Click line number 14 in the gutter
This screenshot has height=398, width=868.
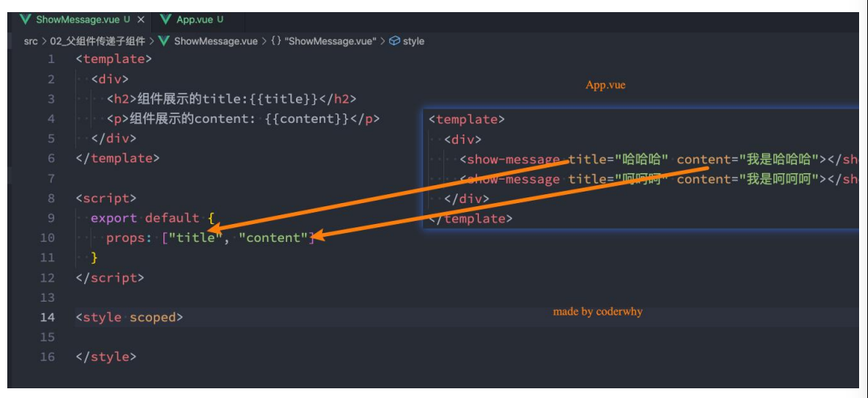coord(48,317)
